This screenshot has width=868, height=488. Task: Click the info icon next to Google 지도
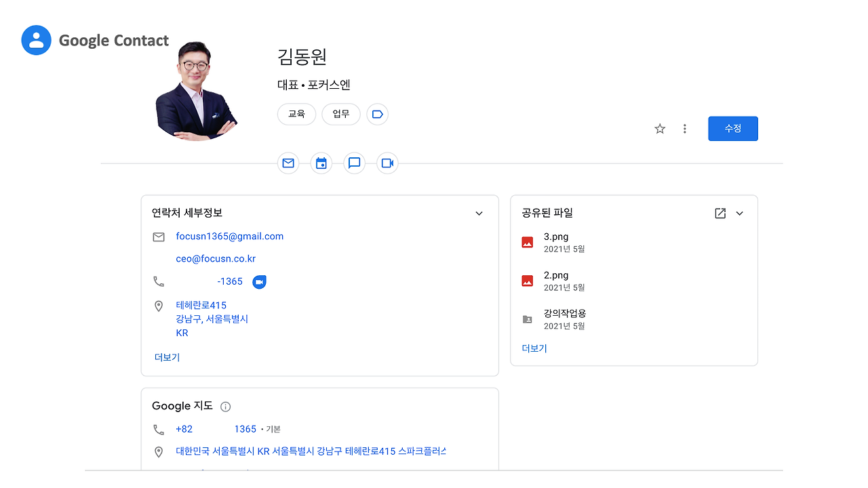[x=224, y=405]
